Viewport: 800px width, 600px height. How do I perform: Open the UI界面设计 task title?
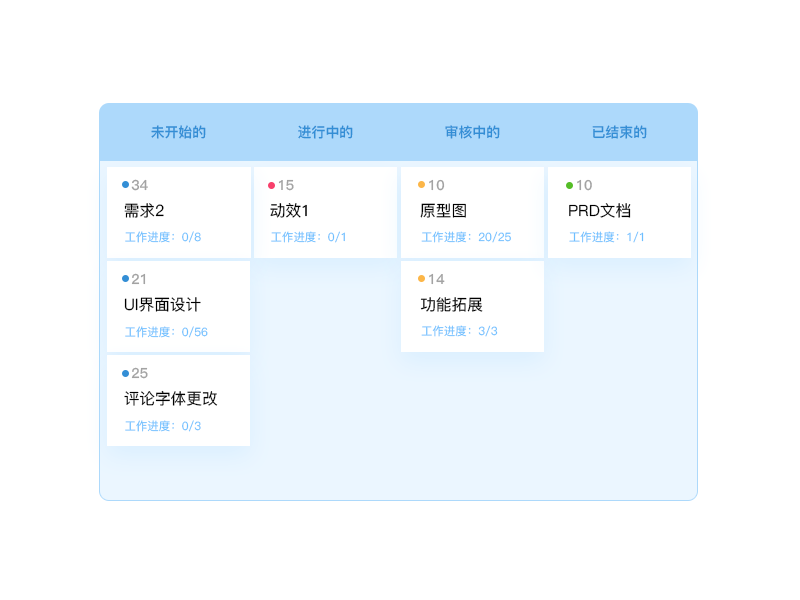(162, 305)
